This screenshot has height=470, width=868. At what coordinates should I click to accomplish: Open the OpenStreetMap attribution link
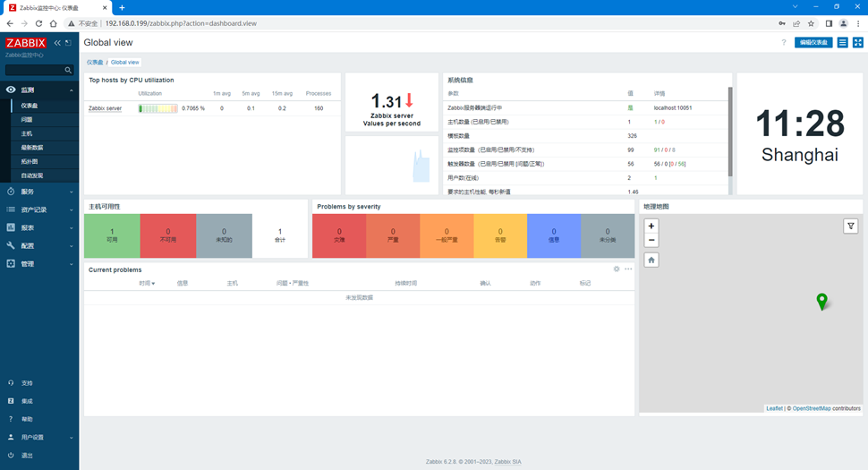812,408
